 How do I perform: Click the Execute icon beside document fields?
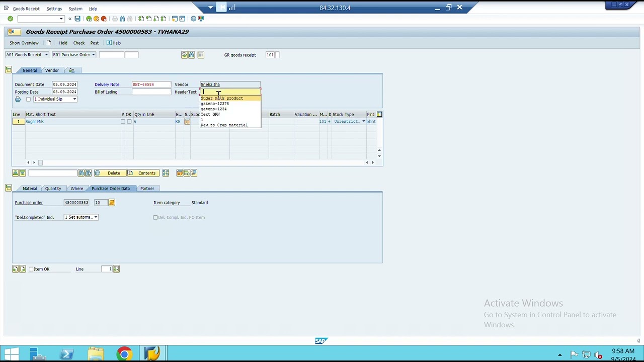coord(184,55)
